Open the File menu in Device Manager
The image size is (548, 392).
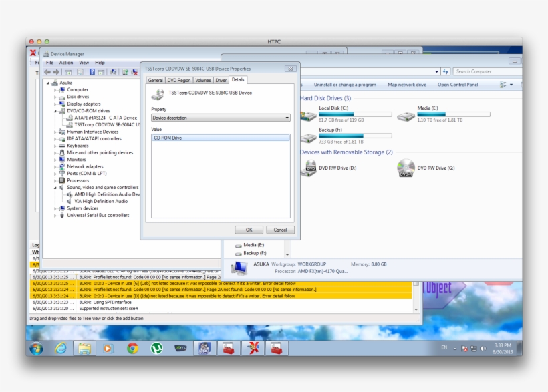pos(49,63)
